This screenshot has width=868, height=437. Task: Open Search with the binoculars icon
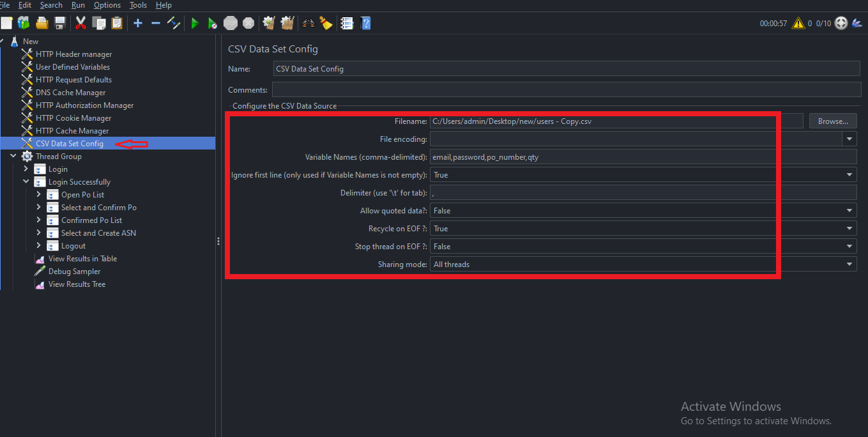coord(308,24)
